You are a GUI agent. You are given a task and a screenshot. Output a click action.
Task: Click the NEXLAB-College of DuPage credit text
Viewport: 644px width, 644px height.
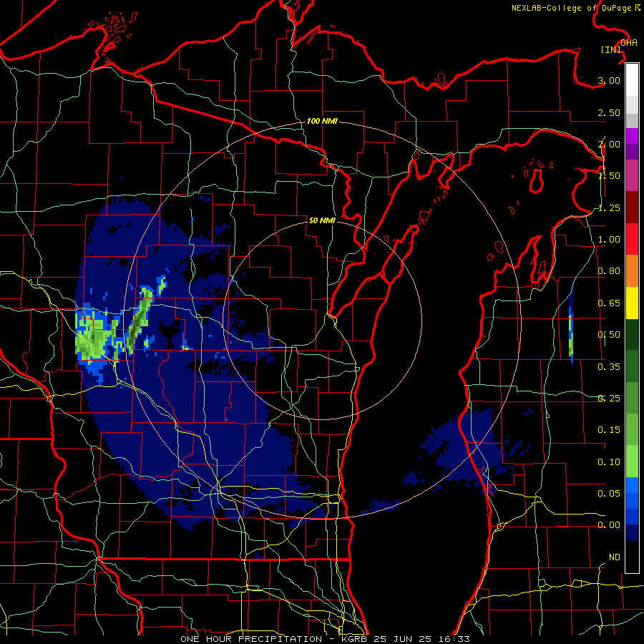(575, 8)
